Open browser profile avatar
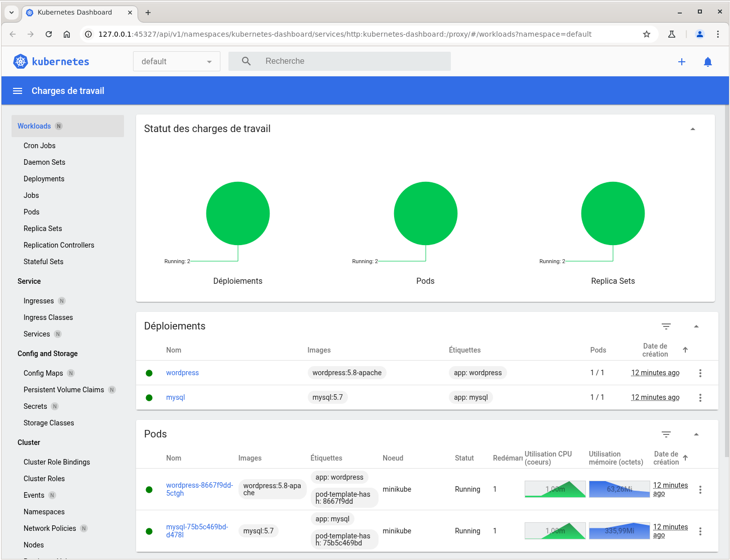This screenshot has height=560, width=730. 700,34
